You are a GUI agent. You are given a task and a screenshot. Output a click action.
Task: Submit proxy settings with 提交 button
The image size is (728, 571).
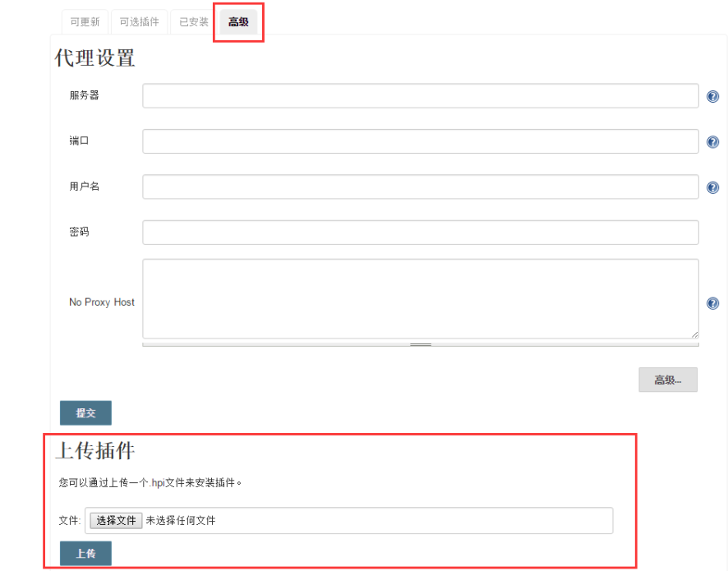(x=86, y=412)
